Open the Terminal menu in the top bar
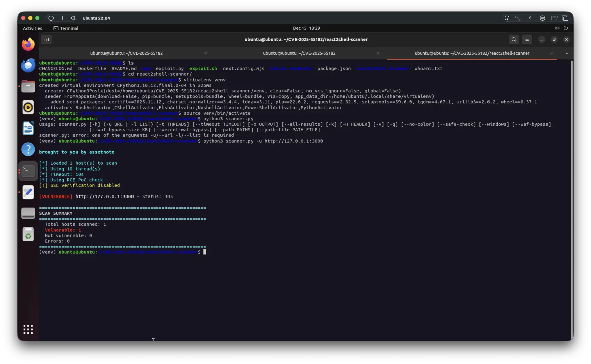The image size is (591, 364). click(x=66, y=28)
